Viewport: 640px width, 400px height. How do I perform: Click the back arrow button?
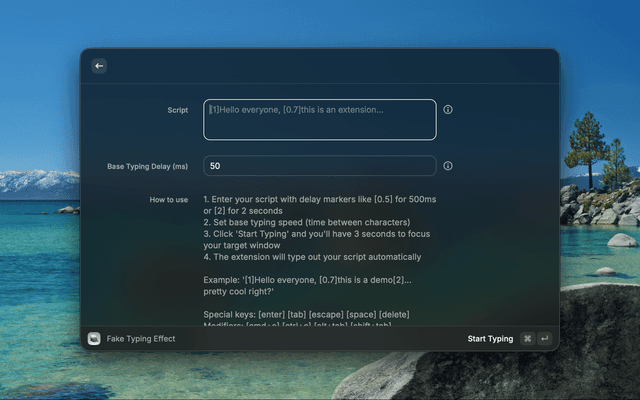point(99,66)
